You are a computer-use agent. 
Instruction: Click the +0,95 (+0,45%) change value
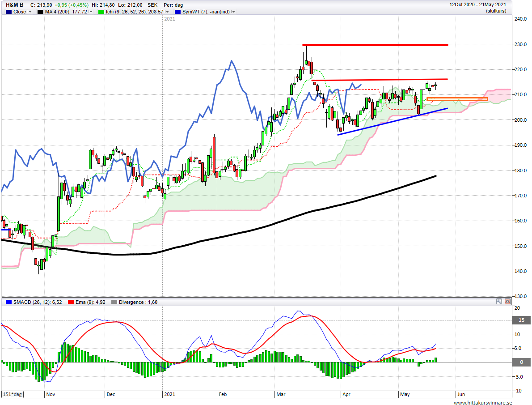click(72, 5)
